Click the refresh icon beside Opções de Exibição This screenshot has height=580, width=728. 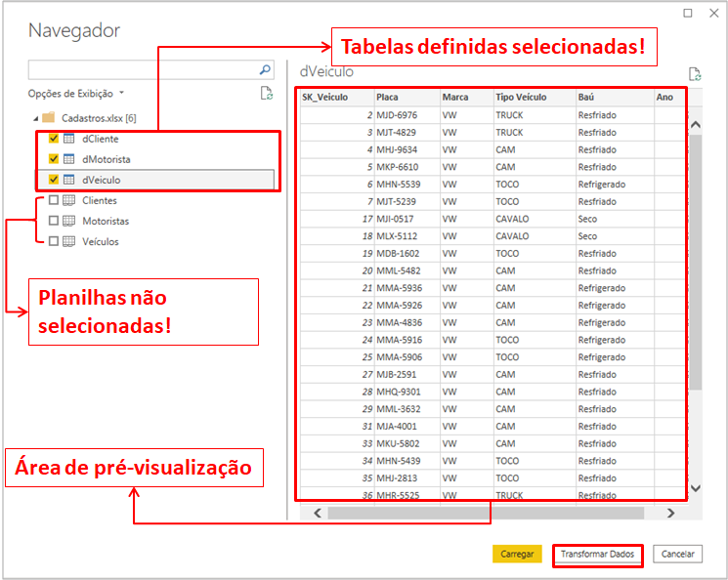coord(266,94)
